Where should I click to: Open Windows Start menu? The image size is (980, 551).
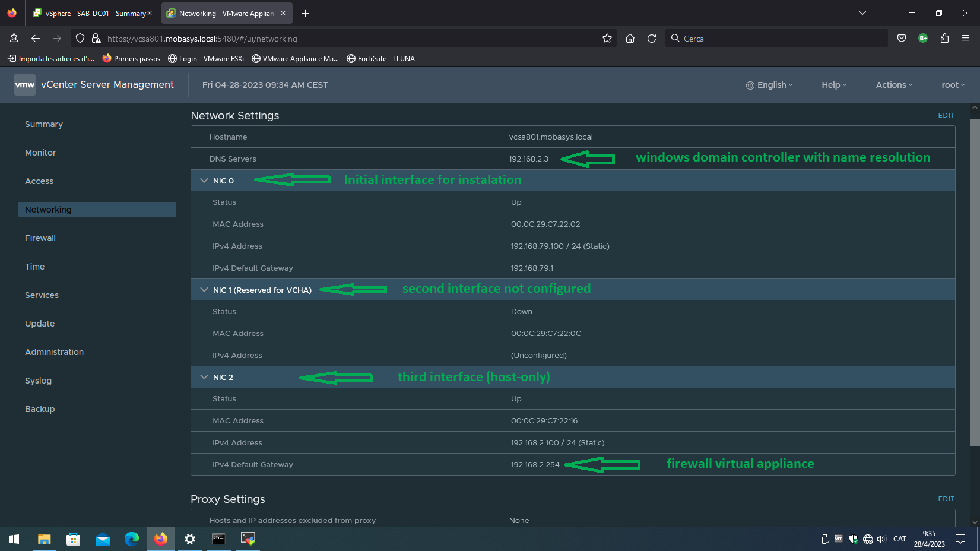[14, 539]
